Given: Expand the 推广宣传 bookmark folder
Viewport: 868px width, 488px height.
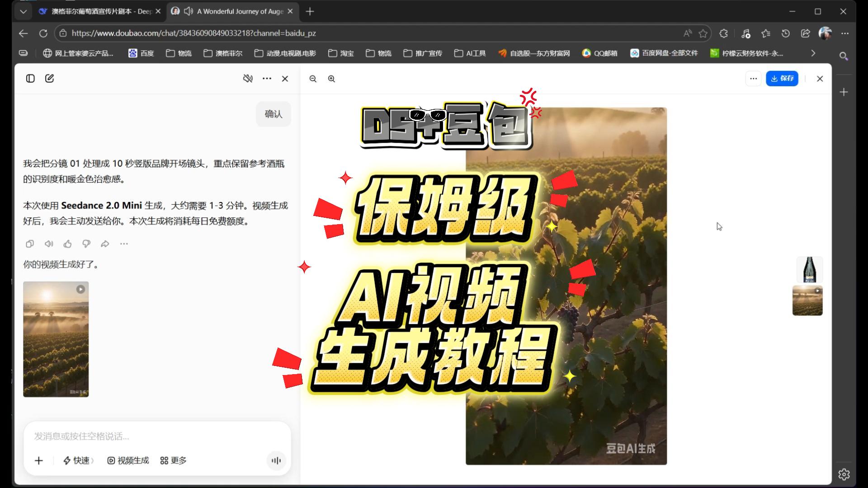Looking at the screenshot, I should pyautogui.click(x=423, y=53).
